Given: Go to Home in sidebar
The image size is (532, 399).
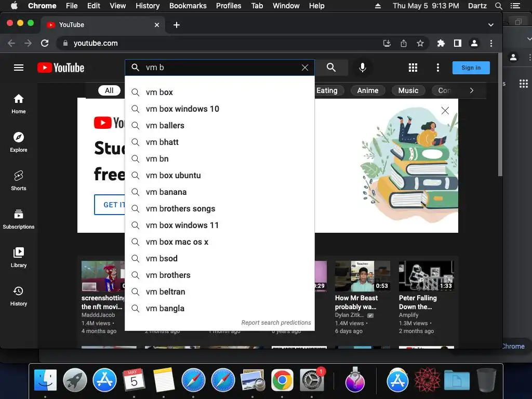Looking at the screenshot, I should (19, 104).
